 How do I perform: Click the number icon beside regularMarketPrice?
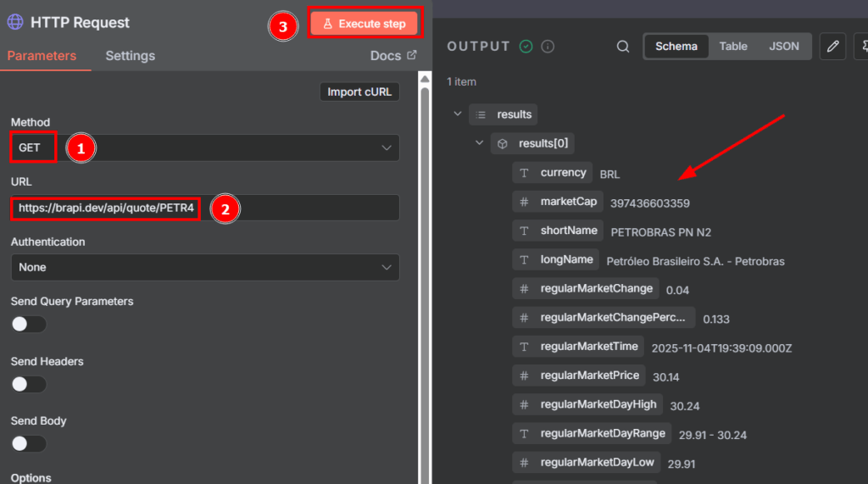click(x=524, y=376)
